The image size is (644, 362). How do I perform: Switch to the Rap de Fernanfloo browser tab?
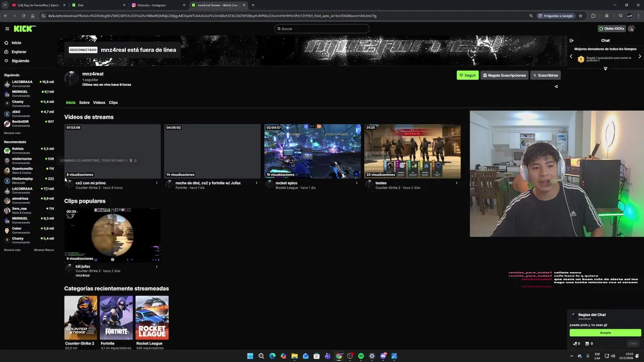click(38, 5)
